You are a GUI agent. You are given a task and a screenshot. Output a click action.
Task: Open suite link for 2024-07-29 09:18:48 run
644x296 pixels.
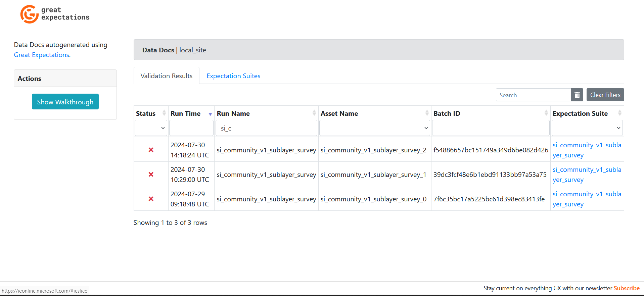pos(587,199)
